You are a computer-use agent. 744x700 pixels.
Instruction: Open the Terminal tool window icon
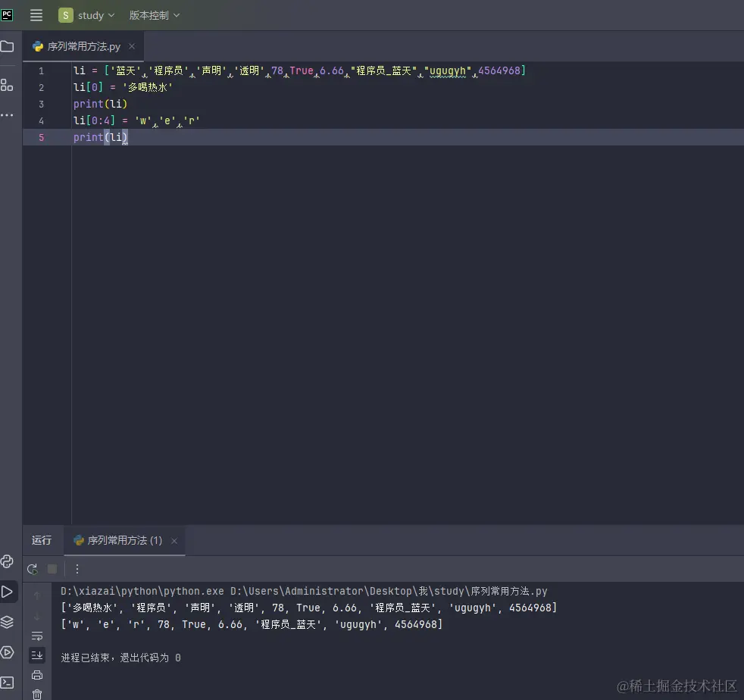(x=7, y=683)
